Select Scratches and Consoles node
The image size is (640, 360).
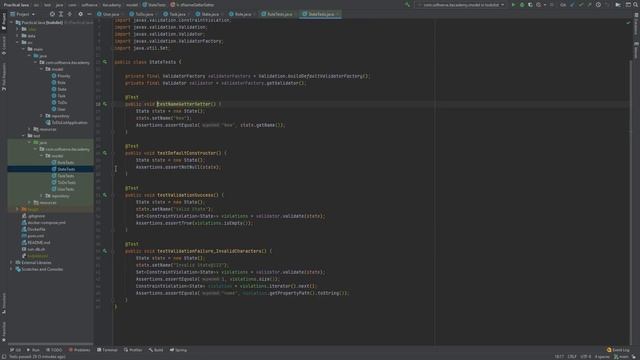[x=39, y=269]
